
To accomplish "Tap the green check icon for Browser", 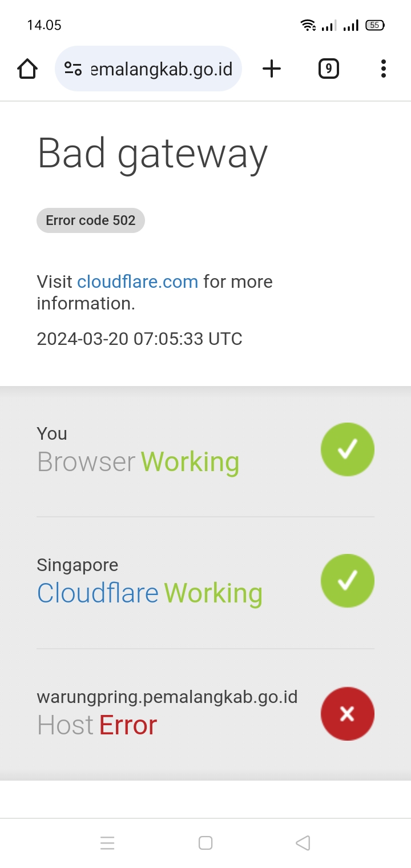I will click(347, 449).
